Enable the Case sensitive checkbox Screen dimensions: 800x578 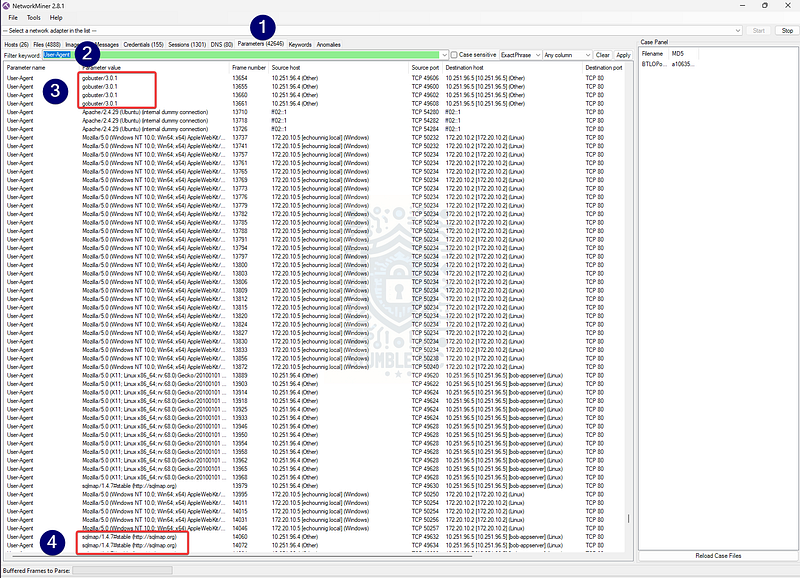tap(454, 55)
